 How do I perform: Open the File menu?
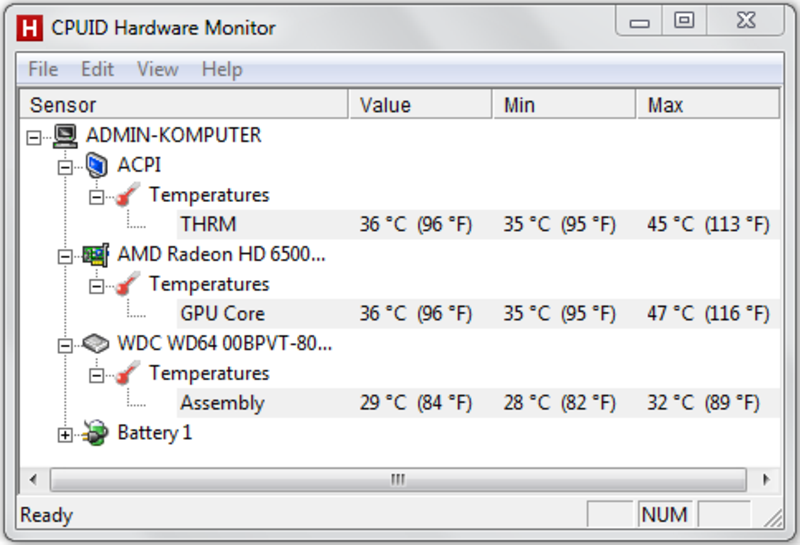click(x=43, y=69)
